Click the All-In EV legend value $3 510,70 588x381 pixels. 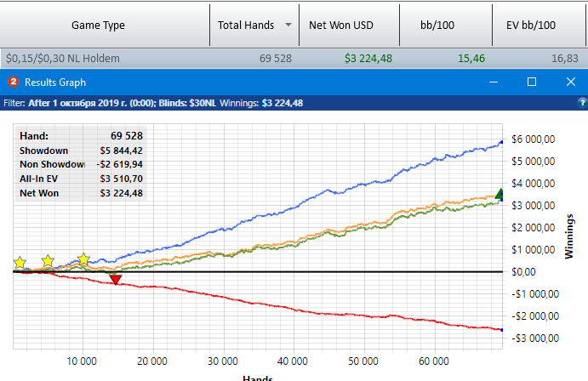pos(121,179)
